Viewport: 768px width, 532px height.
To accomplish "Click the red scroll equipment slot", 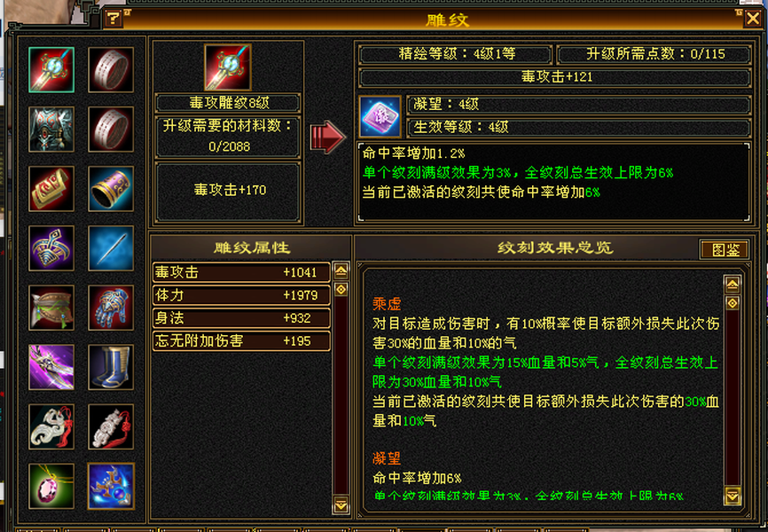I will click(x=51, y=189).
